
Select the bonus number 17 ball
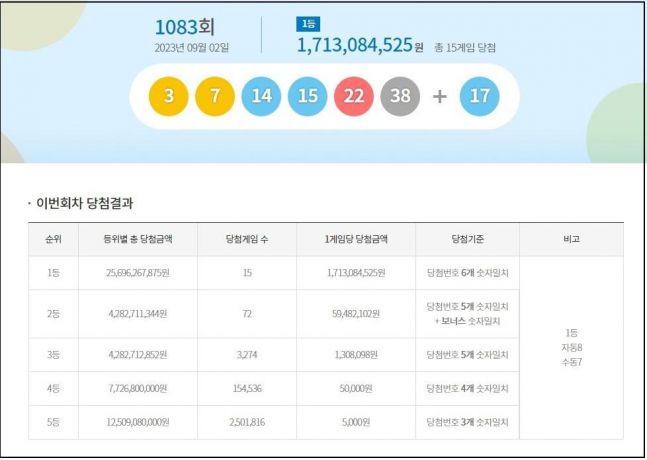click(479, 96)
